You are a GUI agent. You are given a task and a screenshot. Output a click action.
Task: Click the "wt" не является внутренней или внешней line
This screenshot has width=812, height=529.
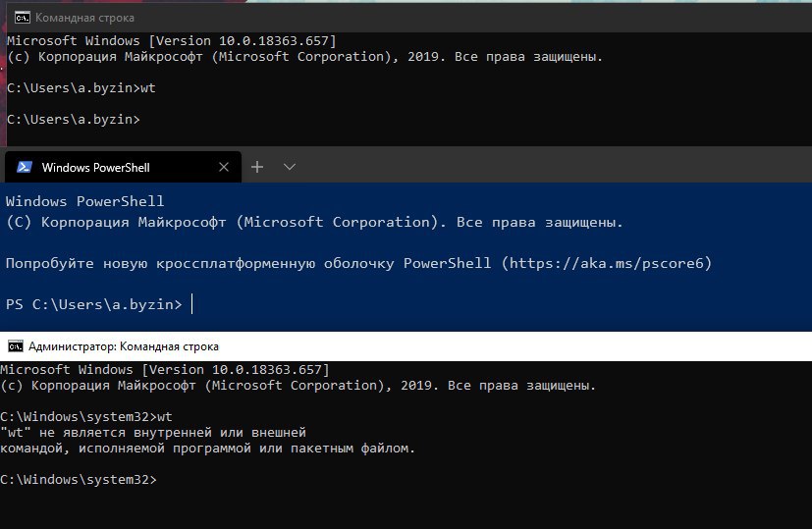pyautogui.click(x=153, y=433)
